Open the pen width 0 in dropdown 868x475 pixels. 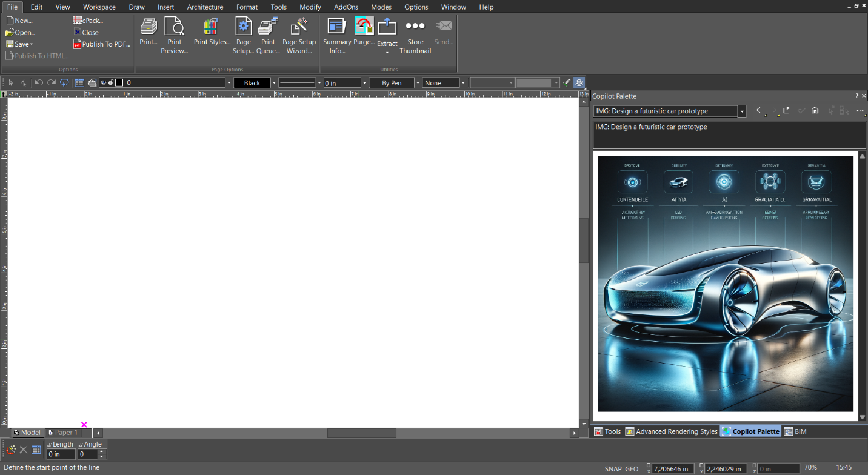pyautogui.click(x=364, y=83)
